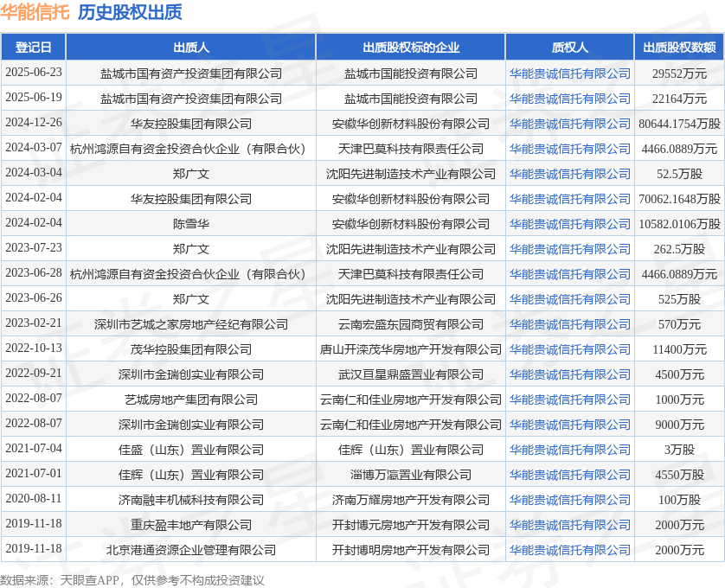Screen dimensions: 725x588
Task: Select pledgor 佳盛（山东）置业有限公司
Action: [x=191, y=450]
